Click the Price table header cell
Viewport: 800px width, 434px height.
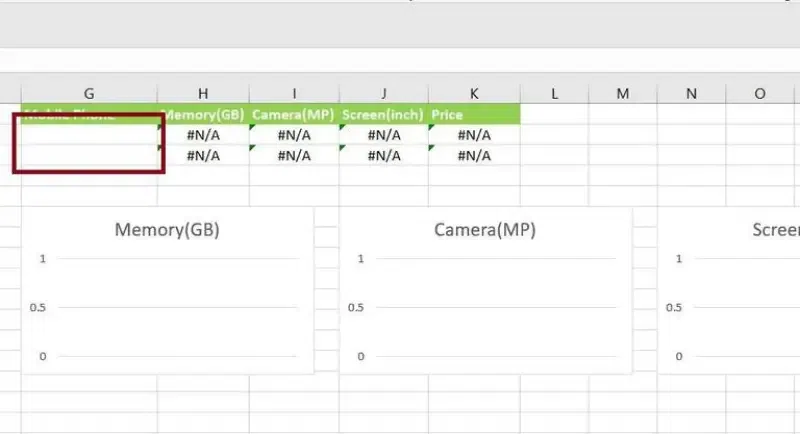[x=474, y=114]
